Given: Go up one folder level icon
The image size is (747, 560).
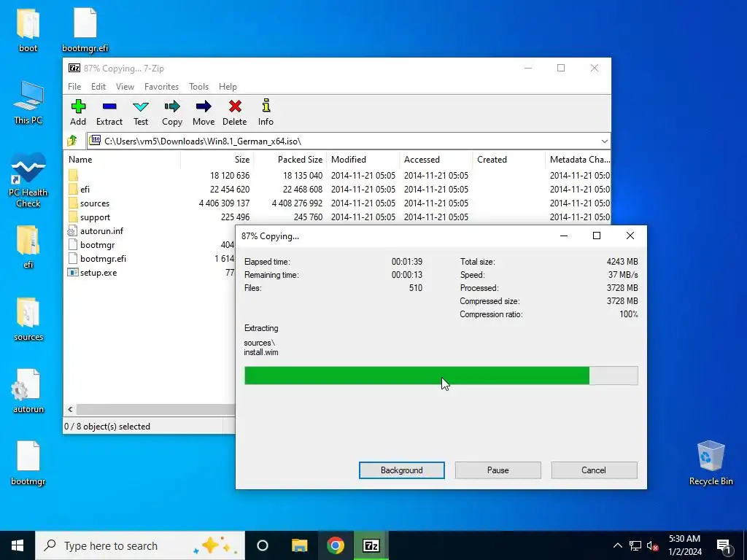Looking at the screenshot, I should click(x=72, y=141).
